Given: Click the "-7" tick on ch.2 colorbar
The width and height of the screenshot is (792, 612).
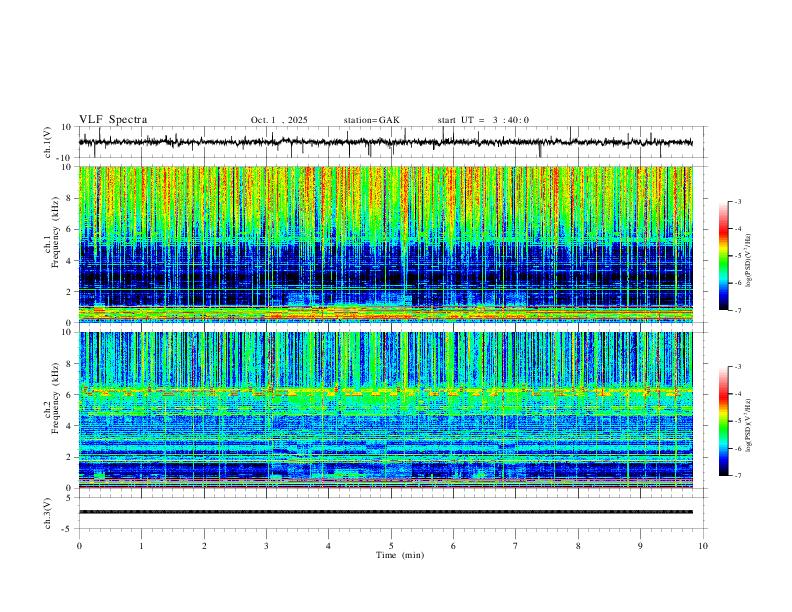Looking at the screenshot, I should point(738,476).
